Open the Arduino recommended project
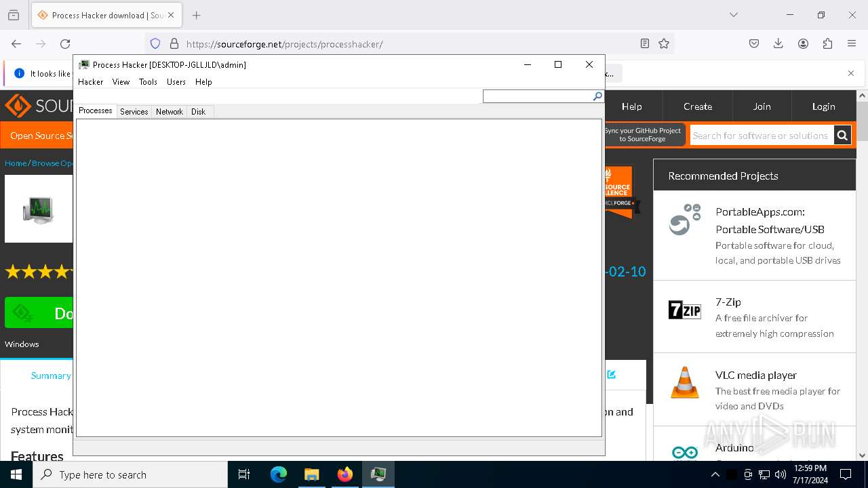 tap(734, 448)
